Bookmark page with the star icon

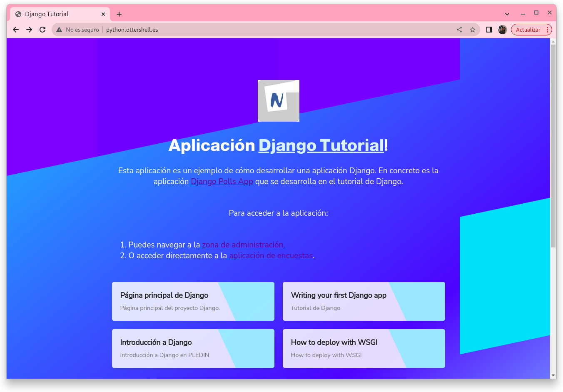pos(473,30)
